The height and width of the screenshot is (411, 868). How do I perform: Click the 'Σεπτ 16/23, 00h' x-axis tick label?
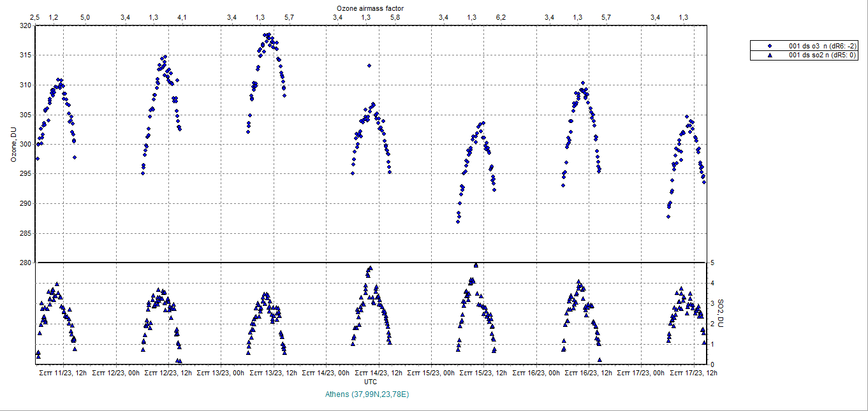click(x=537, y=372)
